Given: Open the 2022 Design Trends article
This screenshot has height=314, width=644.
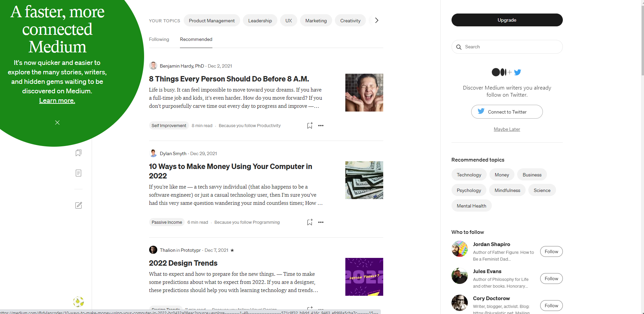Looking at the screenshot, I should (183, 263).
